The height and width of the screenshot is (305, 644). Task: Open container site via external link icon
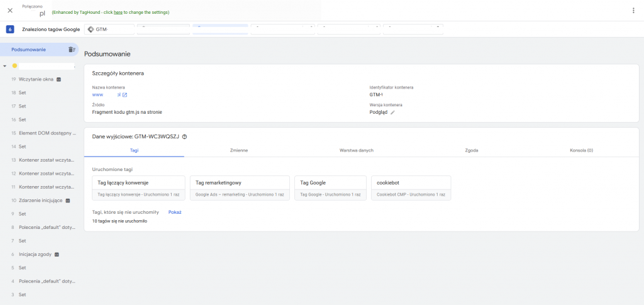pyautogui.click(x=125, y=95)
